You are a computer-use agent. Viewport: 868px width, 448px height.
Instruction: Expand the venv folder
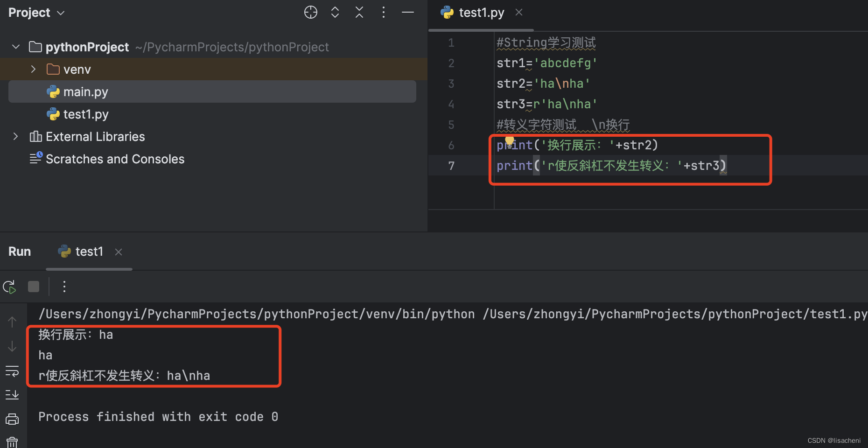(33, 70)
